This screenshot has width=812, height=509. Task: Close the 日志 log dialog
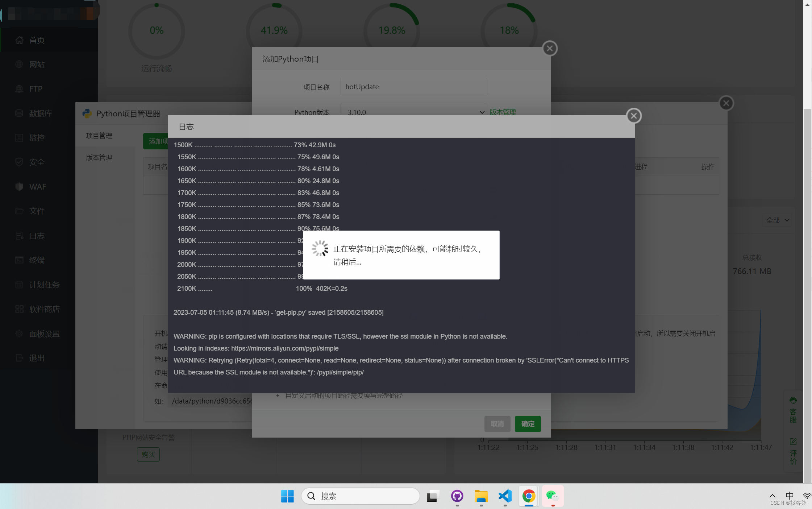tap(634, 116)
